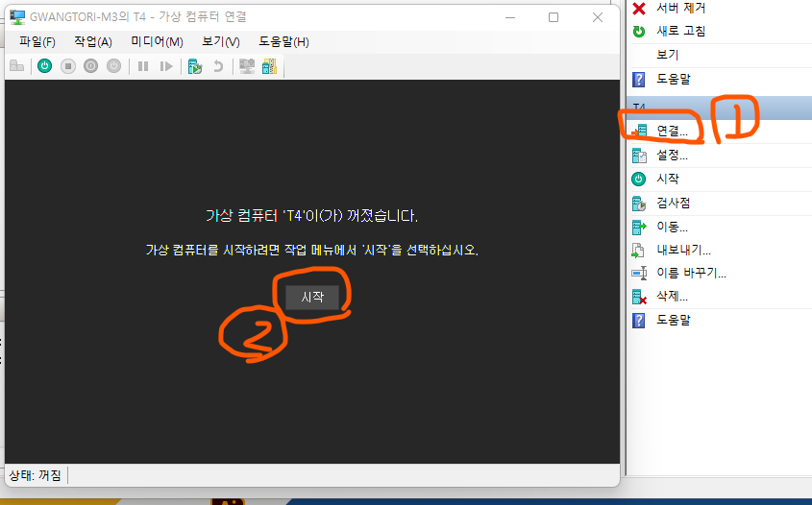Open 보기 in the actions pane
The width and height of the screenshot is (812, 505).
click(668, 55)
